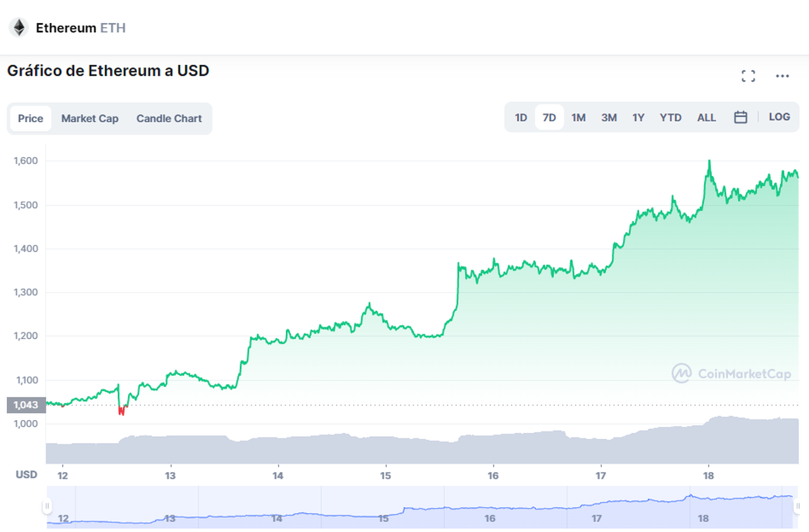The image size is (809, 532).
Task: Open the chart options ellipsis menu icon
Action: coord(782,76)
